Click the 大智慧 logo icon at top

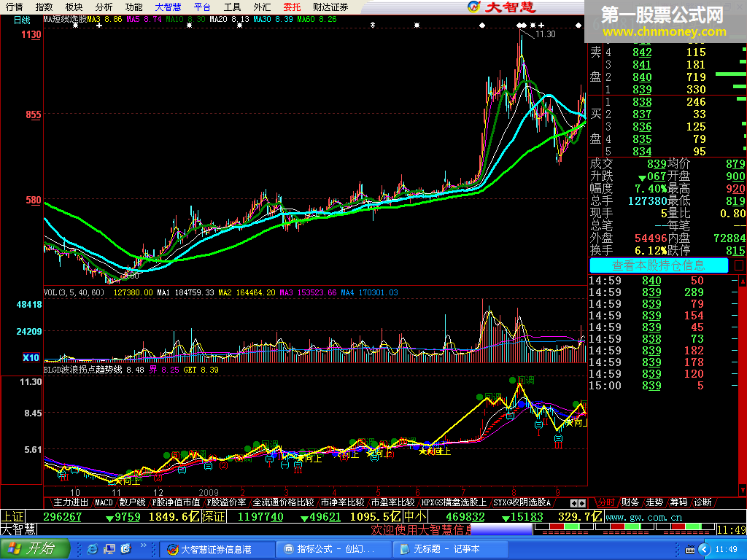(x=474, y=7)
